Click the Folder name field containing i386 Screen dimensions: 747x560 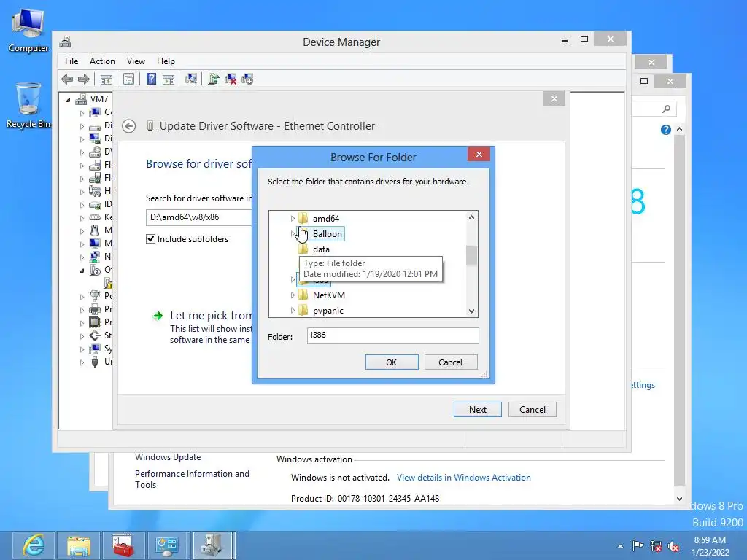coord(393,335)
